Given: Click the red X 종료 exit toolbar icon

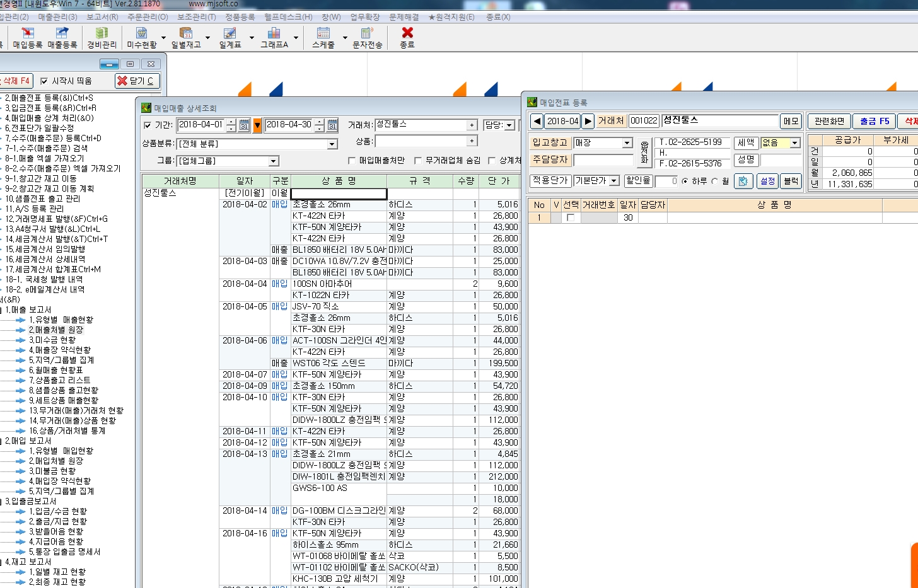Looking at the screenshot, I should click(x=407, y=38).
